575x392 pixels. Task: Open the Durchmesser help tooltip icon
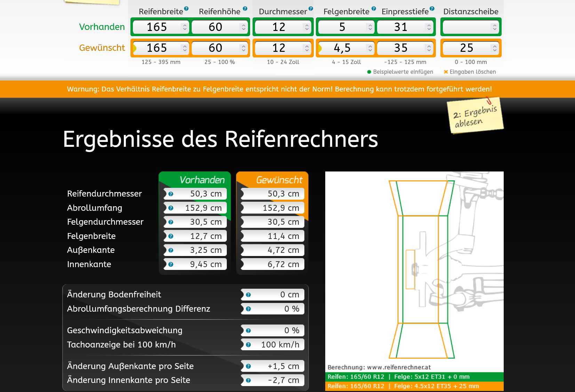click(311, 9)
